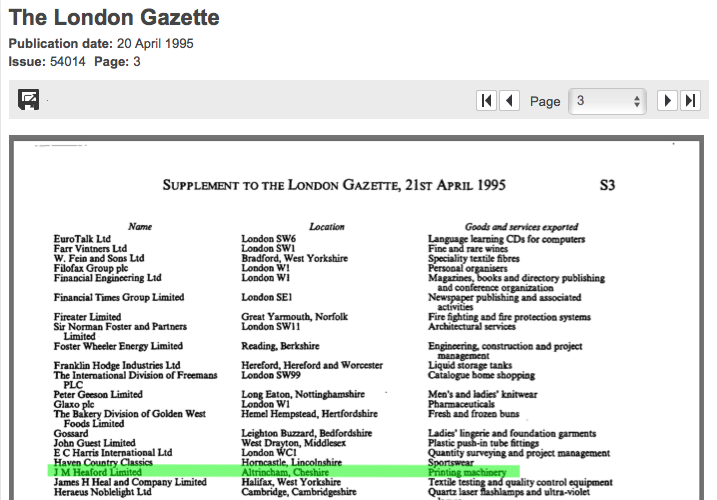
Task: Click Supplement to the London Gazette heading
Action: point(334,185)
